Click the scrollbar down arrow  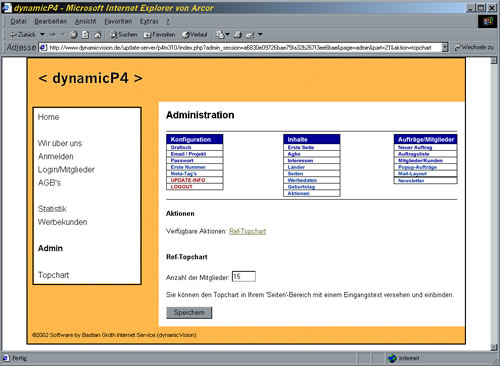coord(494,347)
